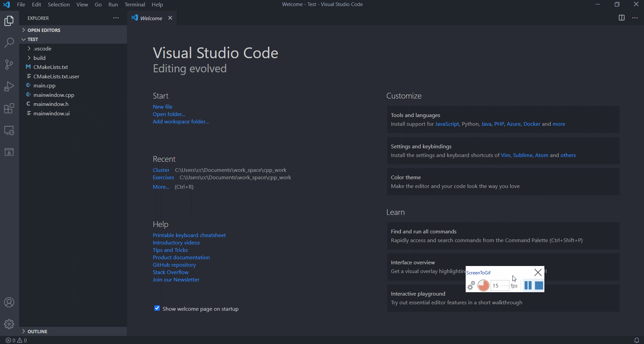Open Printable keyboard cheatsheet link

189,235
